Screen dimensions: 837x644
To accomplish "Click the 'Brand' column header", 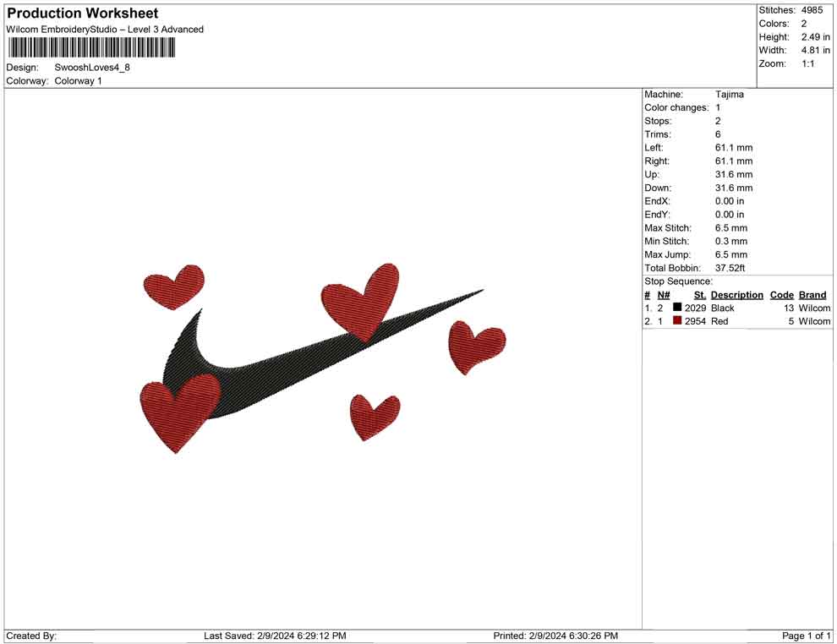I will pos(812,294).
